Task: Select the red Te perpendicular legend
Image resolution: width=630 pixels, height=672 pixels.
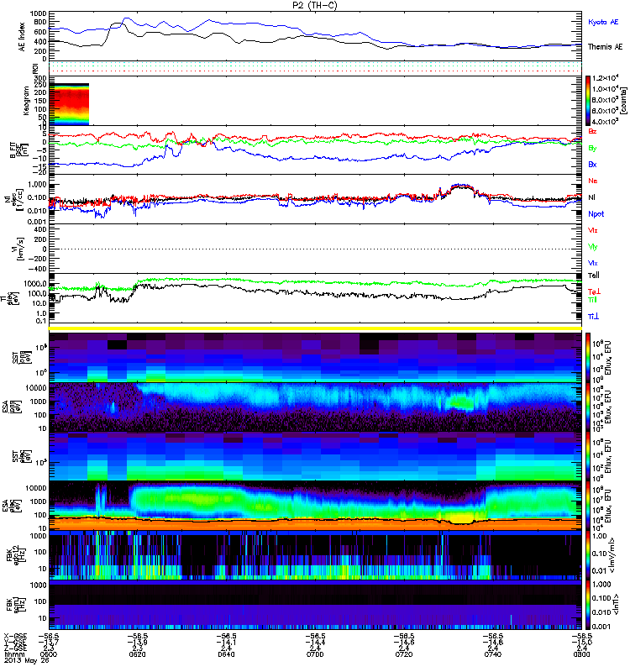Action: pos(594,291)
